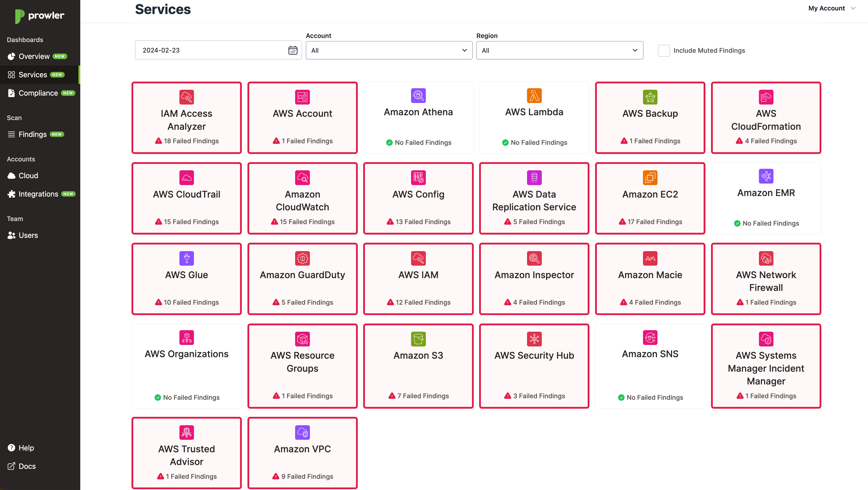The image size is (868, 490).
Task: Click 'No Failed Findings' under Amazon SNS
Action: pyautogui.click(x=650, y=398)
